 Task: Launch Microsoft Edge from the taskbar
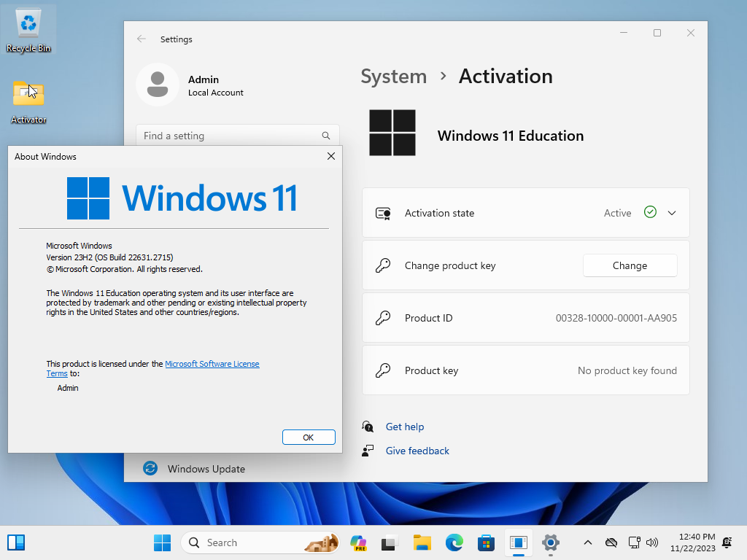click(454, 542)
